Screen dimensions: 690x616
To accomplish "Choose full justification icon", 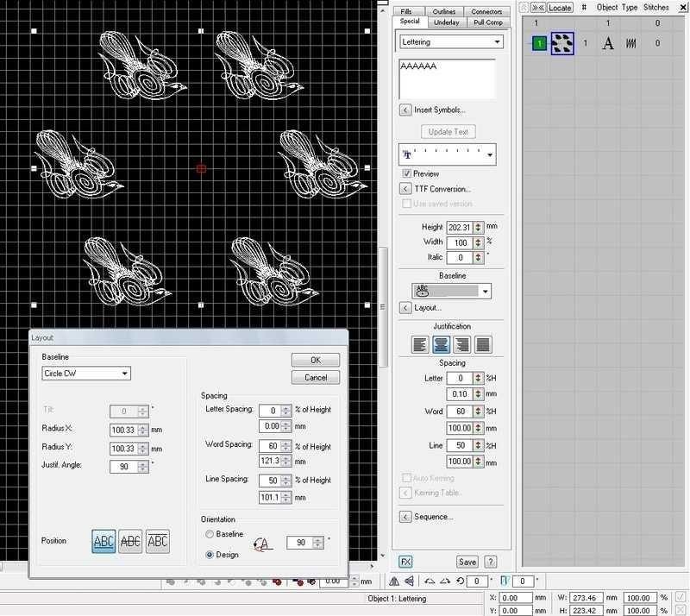I will pos(484,344).
